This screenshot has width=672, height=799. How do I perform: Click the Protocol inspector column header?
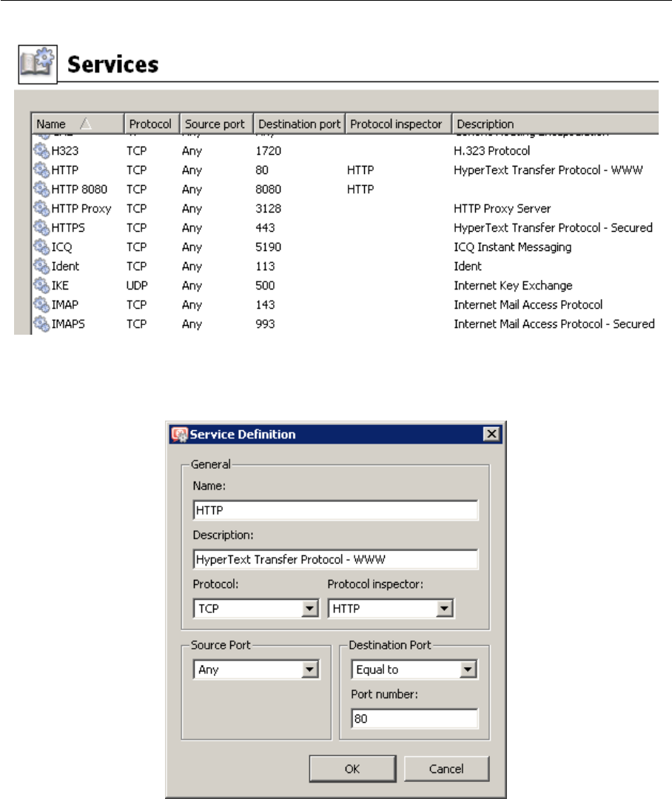pyautogui.click(x=398, y=124)
